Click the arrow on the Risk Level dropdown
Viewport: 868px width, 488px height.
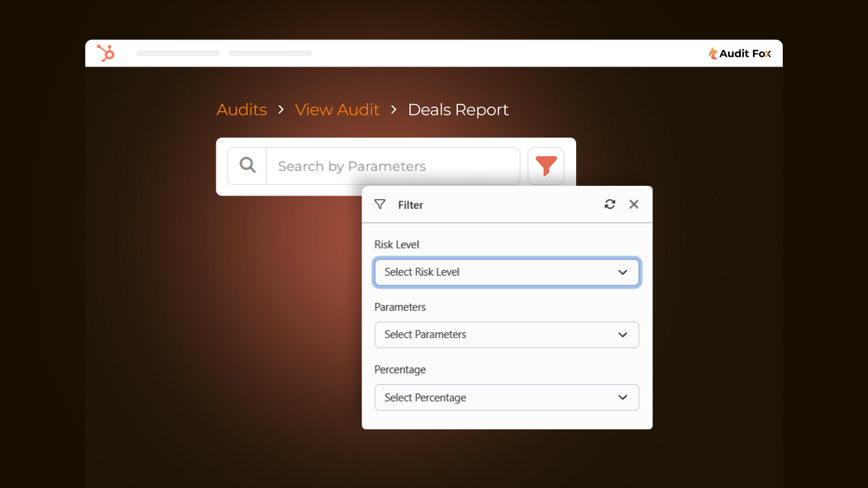click(x=623, y=272)
